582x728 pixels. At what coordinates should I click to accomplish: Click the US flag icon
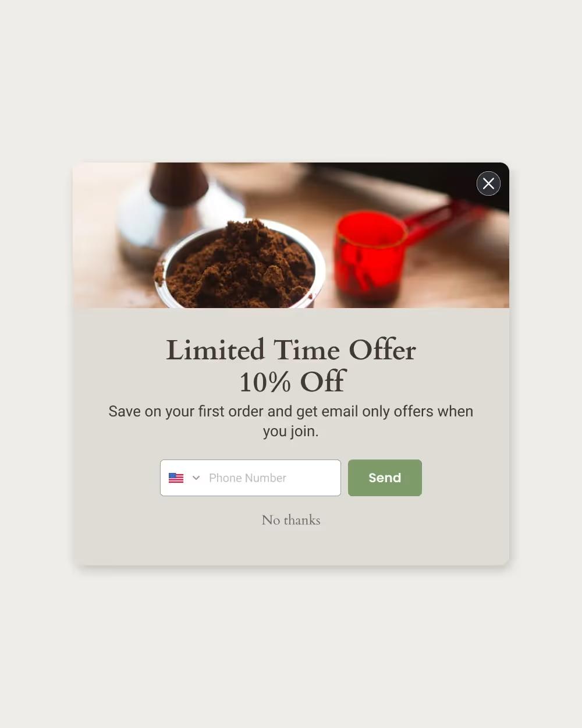(x=176, y=478)
